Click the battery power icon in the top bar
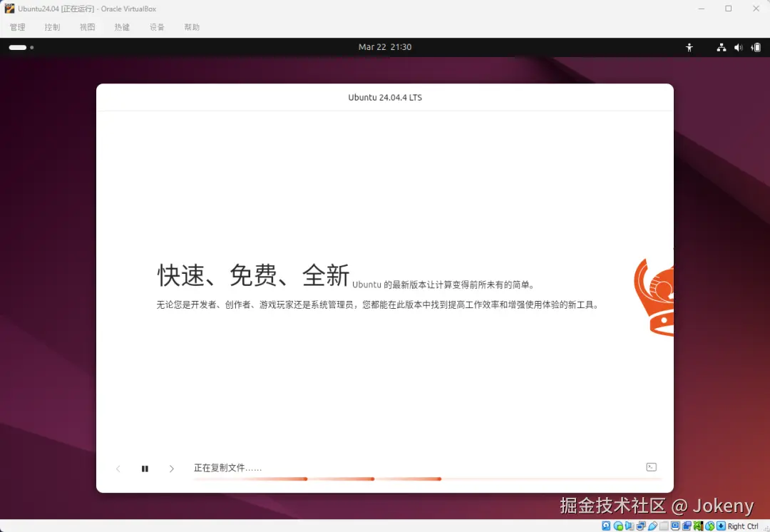 (x=756, y=47)
